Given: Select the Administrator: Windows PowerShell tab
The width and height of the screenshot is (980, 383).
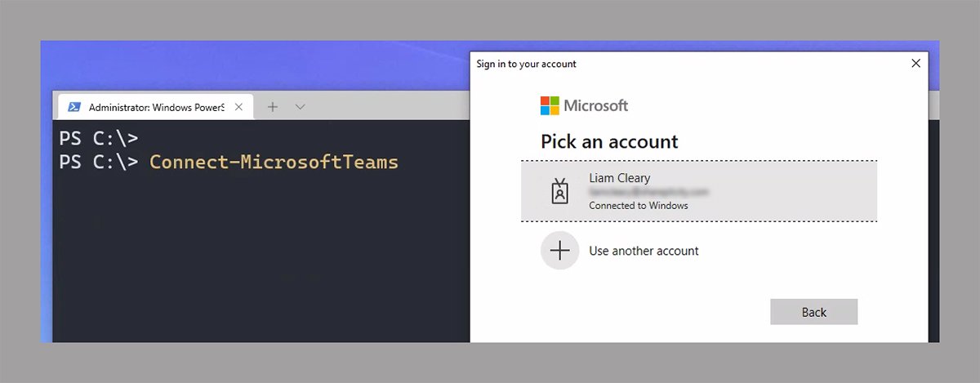Looking at the screenshot, I should [x=155, y=107].
